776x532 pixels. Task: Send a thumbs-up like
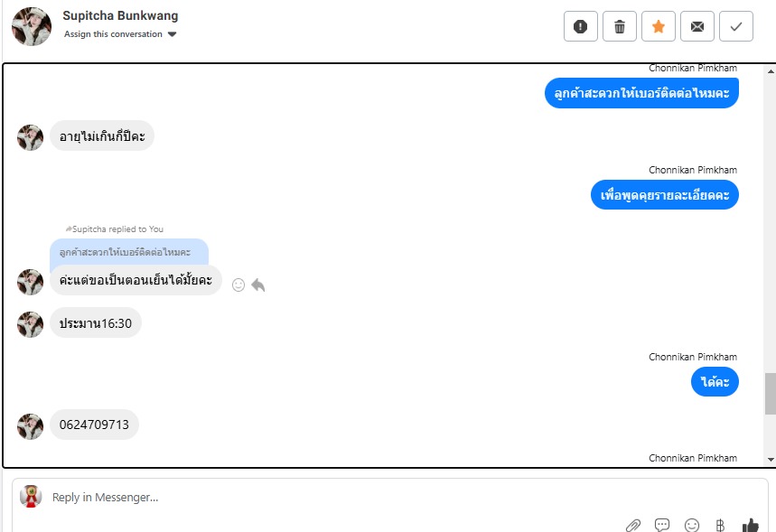(x=751, y=525)
